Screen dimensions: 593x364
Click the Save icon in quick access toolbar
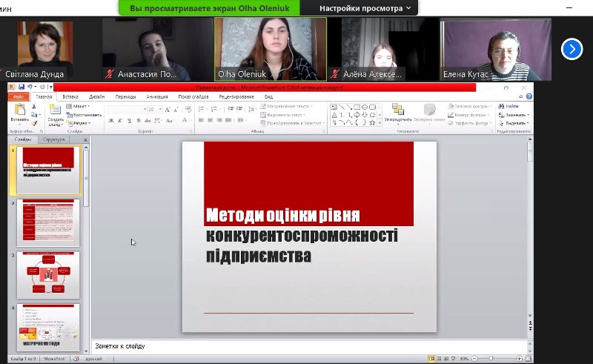[21, 87]
